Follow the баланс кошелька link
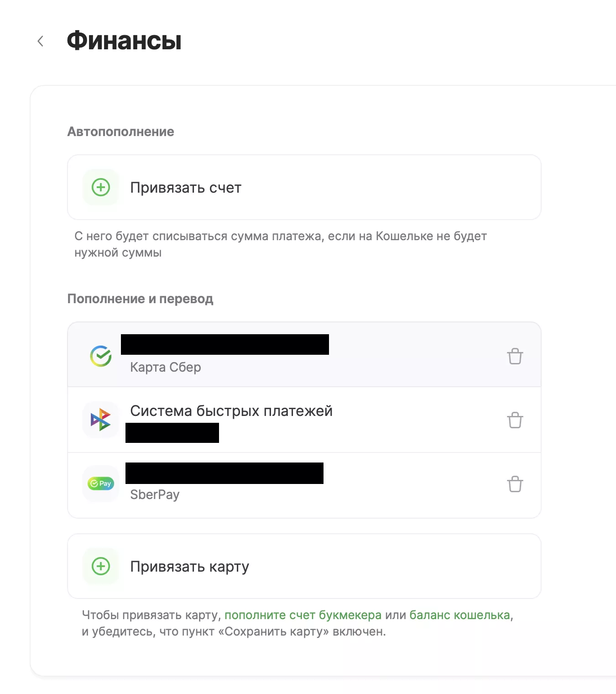 click(459, 615)
